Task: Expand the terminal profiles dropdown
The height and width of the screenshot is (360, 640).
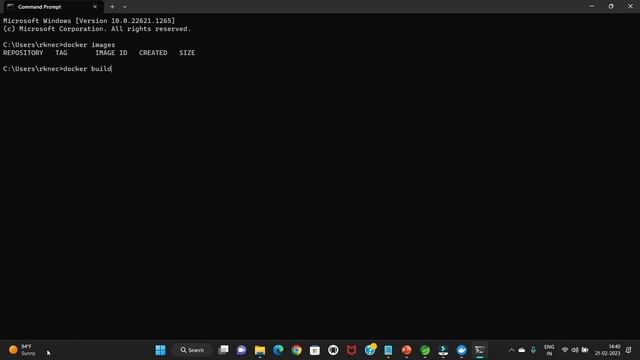Action: (x=124, y=7)
